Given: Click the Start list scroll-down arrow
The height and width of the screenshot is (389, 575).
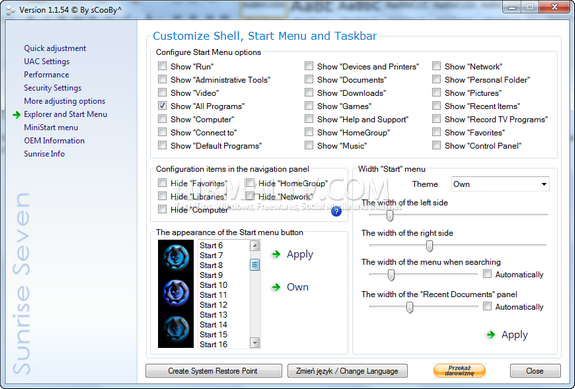Looking at the screenshot, I should pos(255,342).
